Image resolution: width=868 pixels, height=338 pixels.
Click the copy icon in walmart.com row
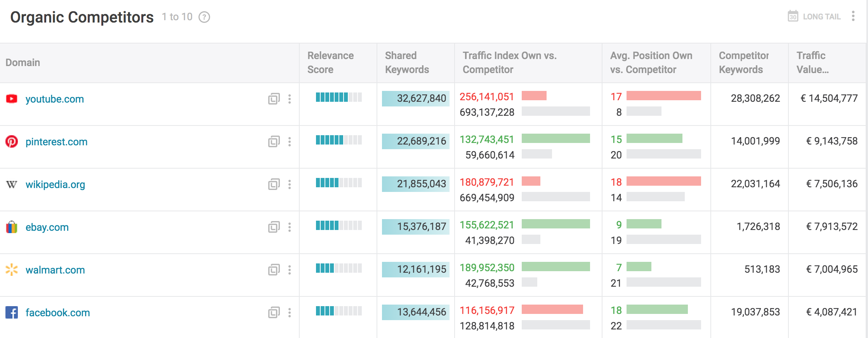coord(274,270)
